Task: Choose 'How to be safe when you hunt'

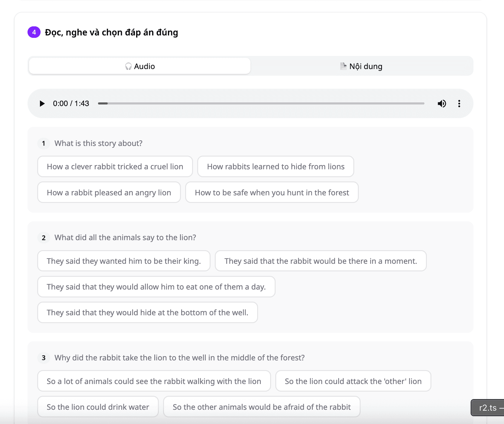Action: coord(272,192)
